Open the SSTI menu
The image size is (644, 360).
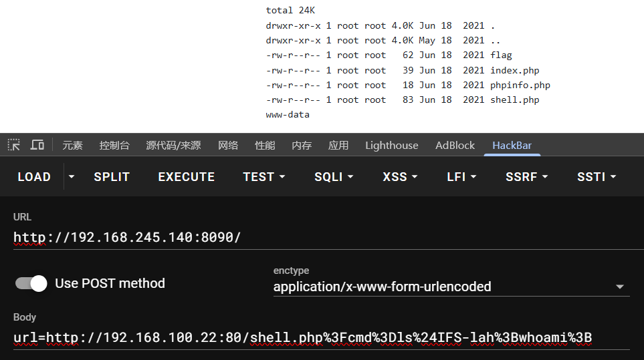tap(596, 177)
